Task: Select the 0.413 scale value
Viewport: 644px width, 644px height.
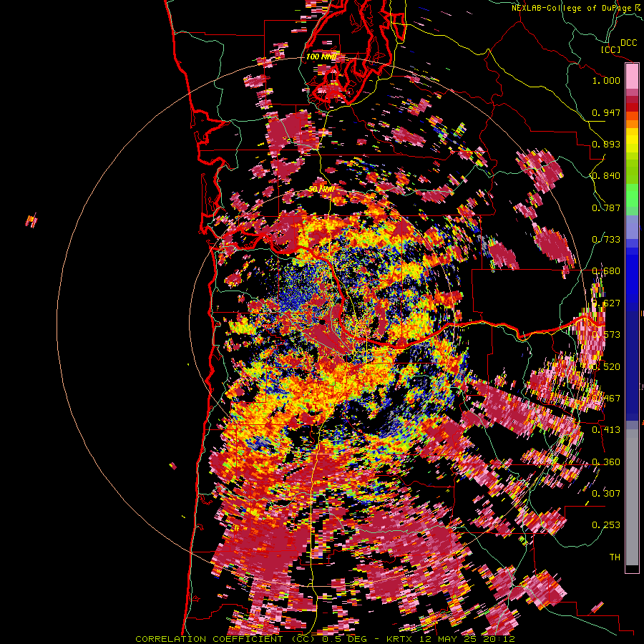Action: click(x=606, y=430)
